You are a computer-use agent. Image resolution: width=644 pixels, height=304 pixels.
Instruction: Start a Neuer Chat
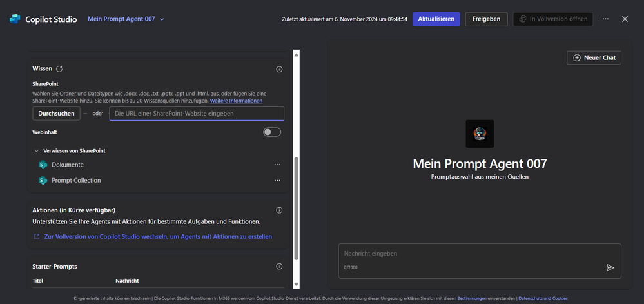[594, 57]
